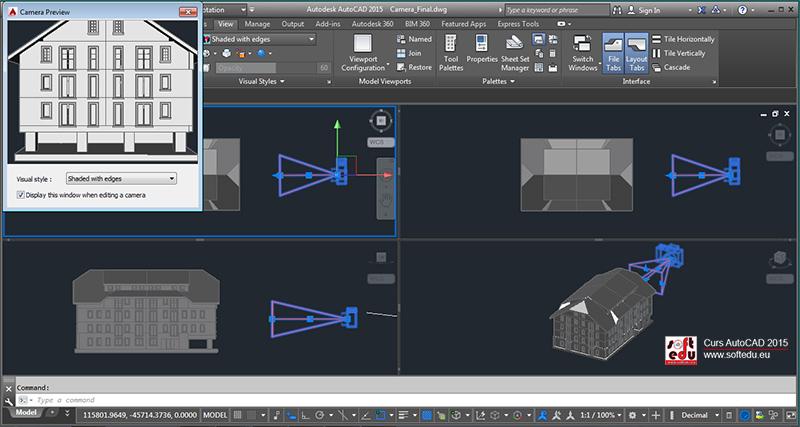Click the annotation scale 1:1 / 100%
This screenshot has height=427, width=800.
pyautogui.click(x=601, y=415)
